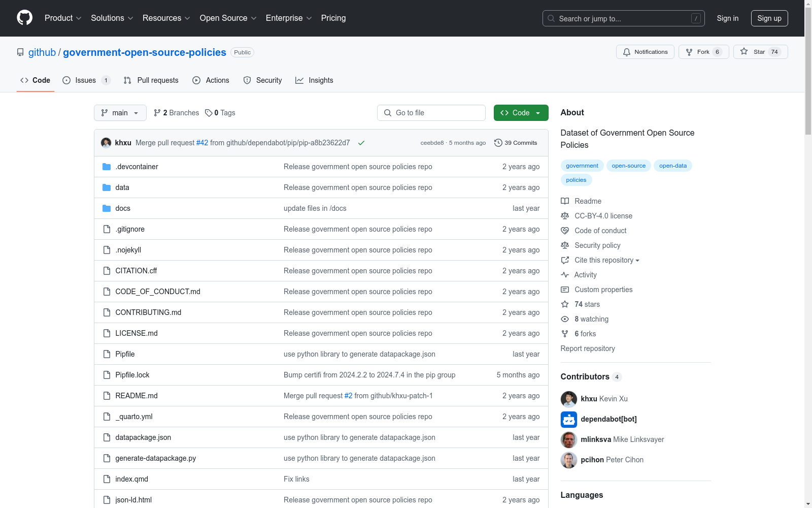This screenshot has height=508, width=812.
Task: Open the Solutions dropdown menu
Action: click(x=112, y=18)
